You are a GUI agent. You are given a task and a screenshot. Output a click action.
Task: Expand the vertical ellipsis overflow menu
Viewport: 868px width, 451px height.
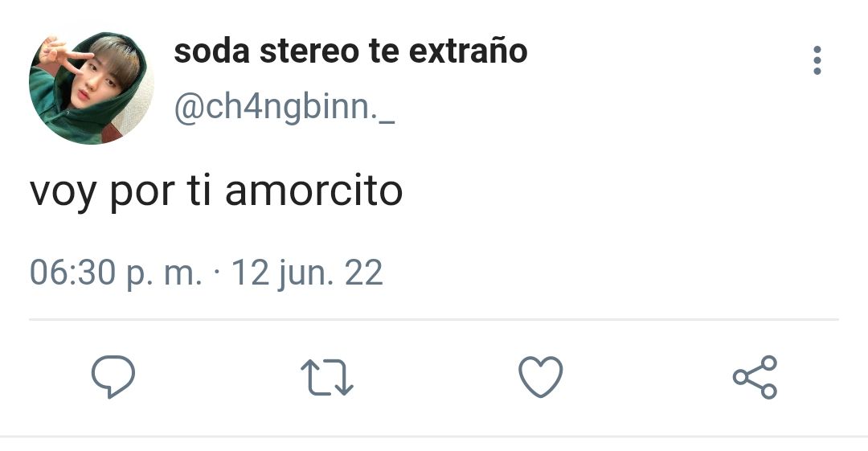pos(817,60)
